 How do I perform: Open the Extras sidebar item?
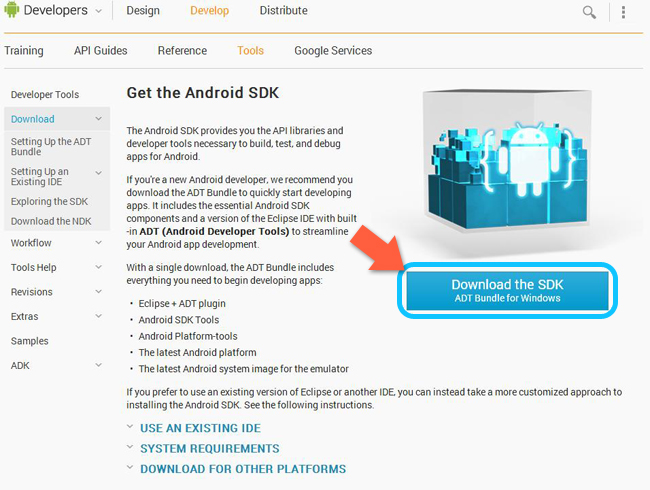(x=24, y=316)
